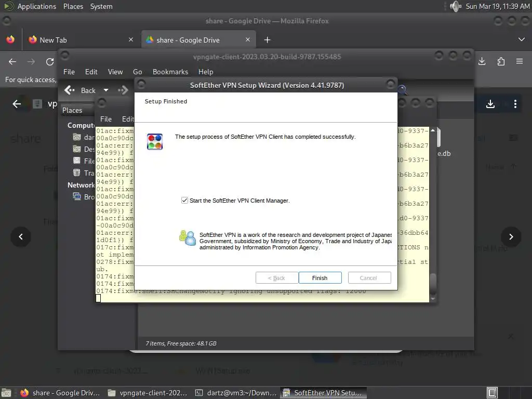This screenshot has width=532, height=399.
Task: Click the Firefox back navigation arrow
Action: point(12,62)
